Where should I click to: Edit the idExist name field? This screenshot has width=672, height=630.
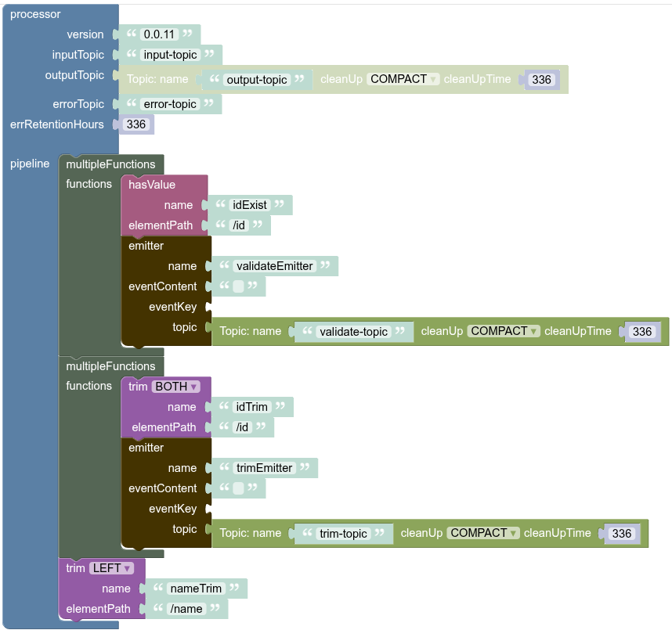[x=250, y=205]
